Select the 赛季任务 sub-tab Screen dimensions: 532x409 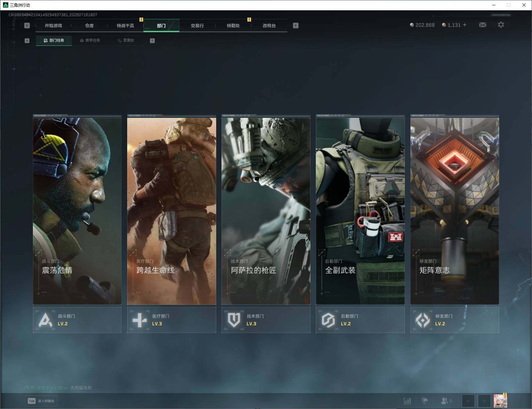pyautogui.click(x=90, y=41)
